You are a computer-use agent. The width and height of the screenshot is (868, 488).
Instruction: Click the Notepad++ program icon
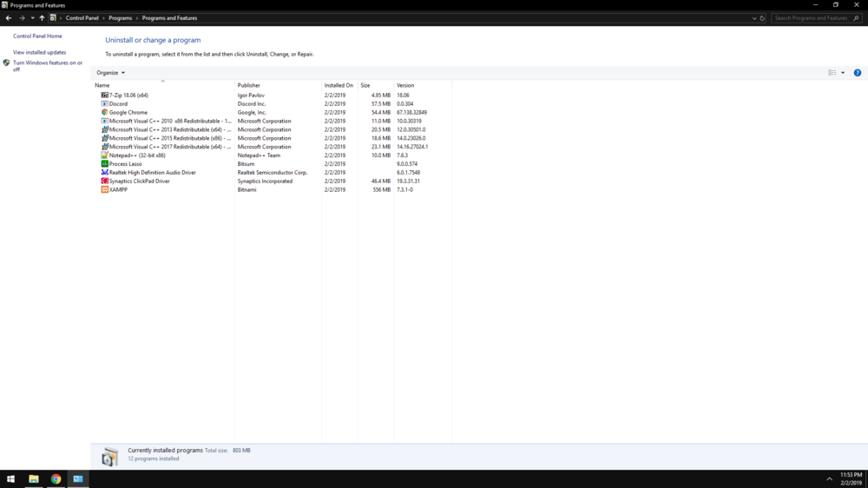(105, 155)
